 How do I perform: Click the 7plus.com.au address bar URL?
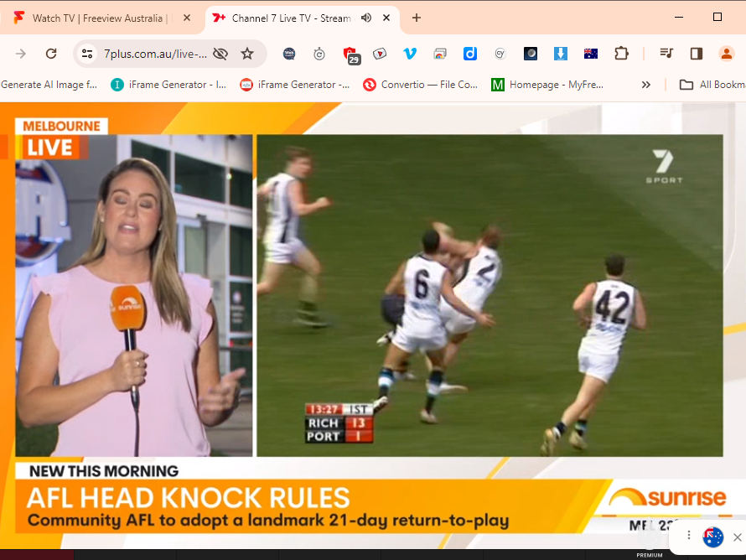pyautogui.click(x=155, y=54)
